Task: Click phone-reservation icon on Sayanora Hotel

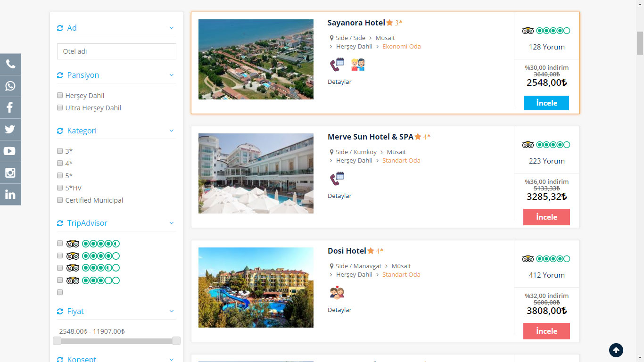Action: [x=337, y=65]
